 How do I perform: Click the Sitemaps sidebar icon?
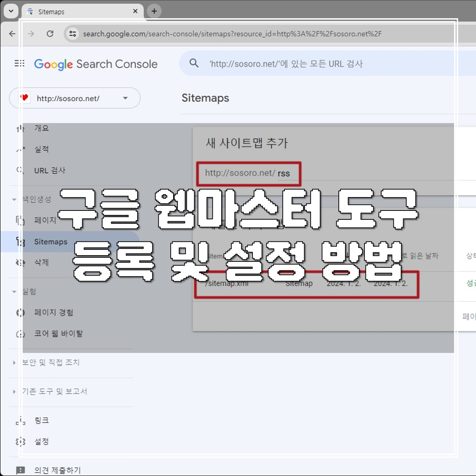[20, 242]
